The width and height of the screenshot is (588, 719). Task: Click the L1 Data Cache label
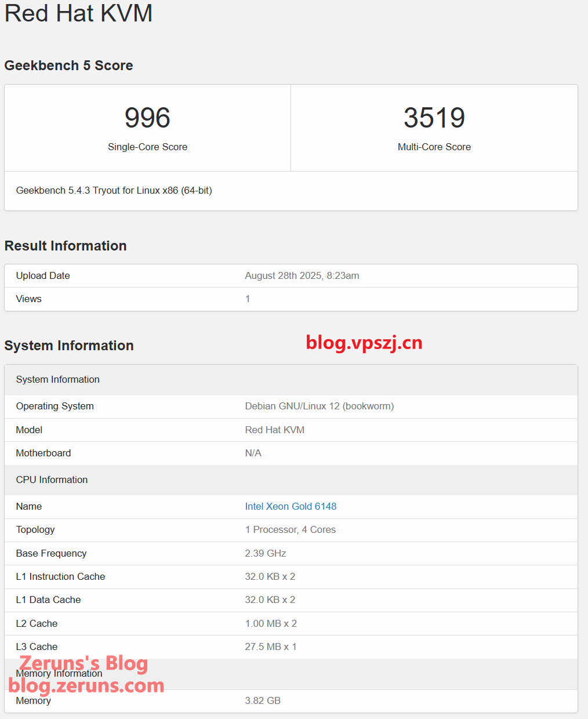[49, 600]
